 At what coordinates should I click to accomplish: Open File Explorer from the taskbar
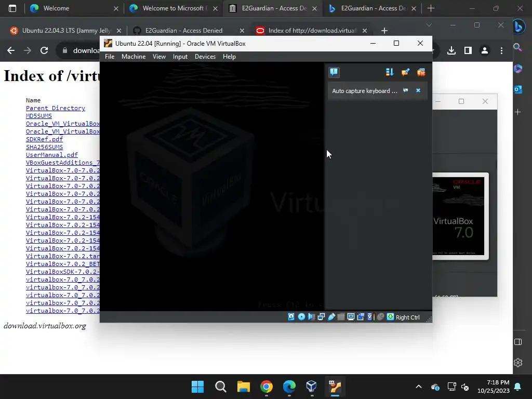coord(243,387)
